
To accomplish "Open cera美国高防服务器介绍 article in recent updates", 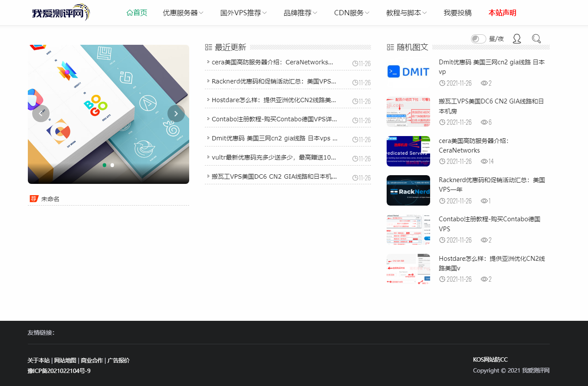I will click(x=272, y=62).
